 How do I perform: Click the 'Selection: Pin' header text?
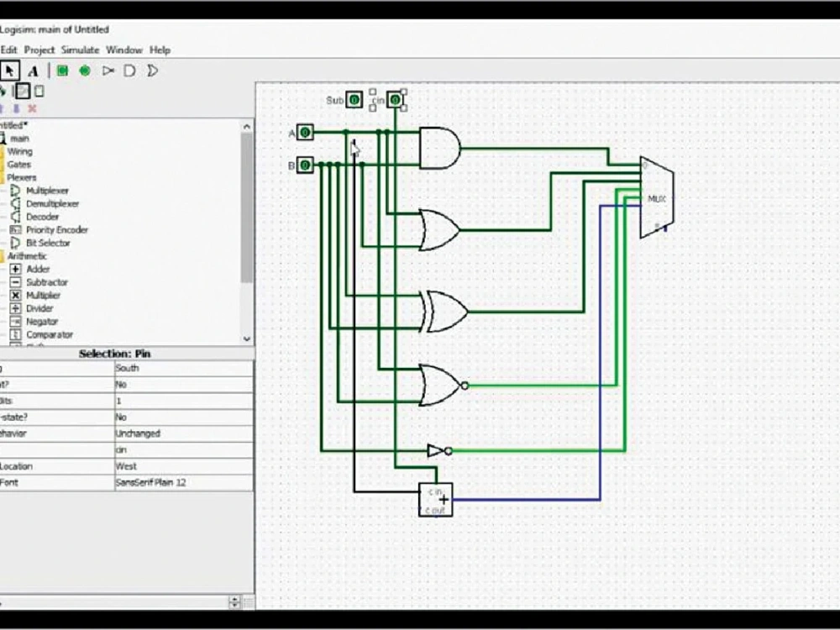pyautogui.click(x=114, y=354)
